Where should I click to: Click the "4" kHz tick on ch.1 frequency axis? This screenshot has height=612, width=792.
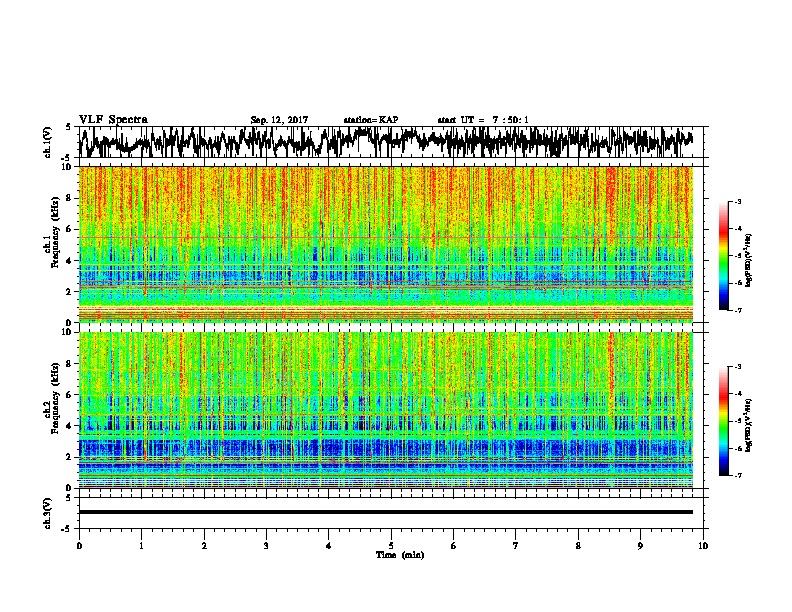(70, 261)
